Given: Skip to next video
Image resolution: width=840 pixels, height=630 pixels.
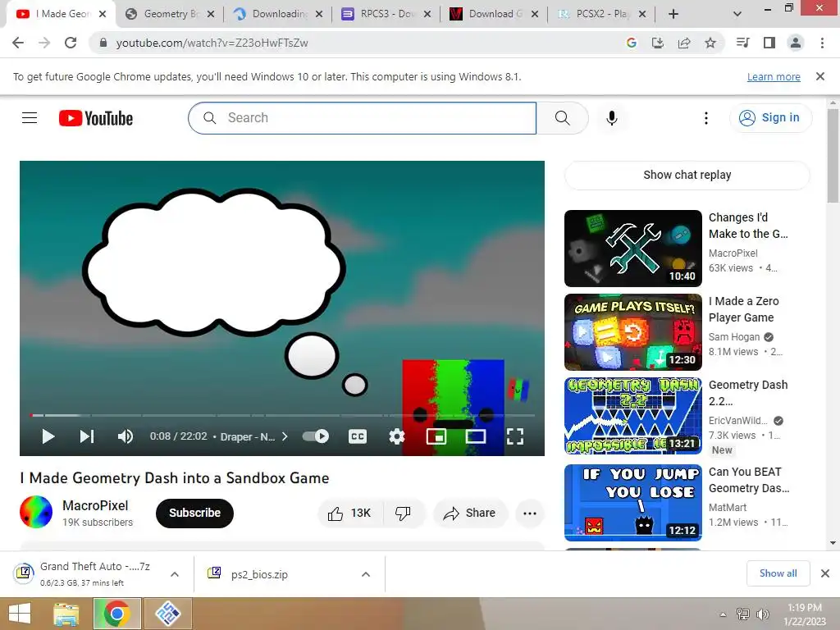Looking at the screenshot, I should (87, 436).
